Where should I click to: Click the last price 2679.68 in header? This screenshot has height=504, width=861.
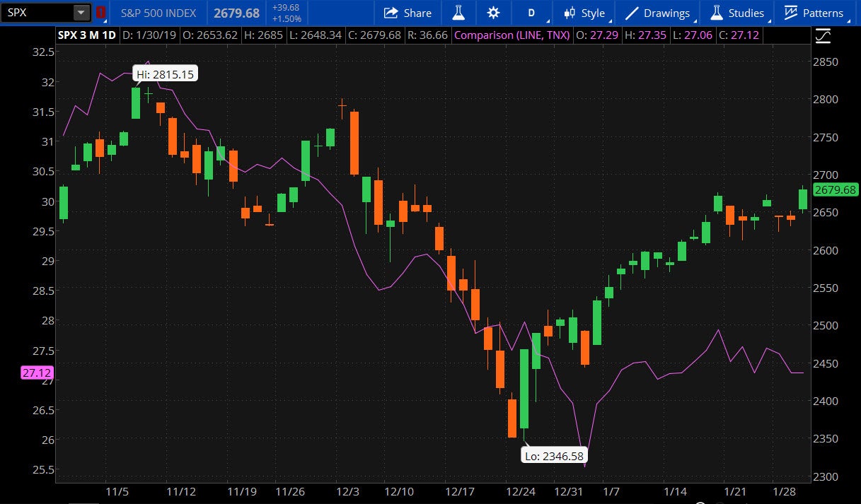tap(236, 13)
